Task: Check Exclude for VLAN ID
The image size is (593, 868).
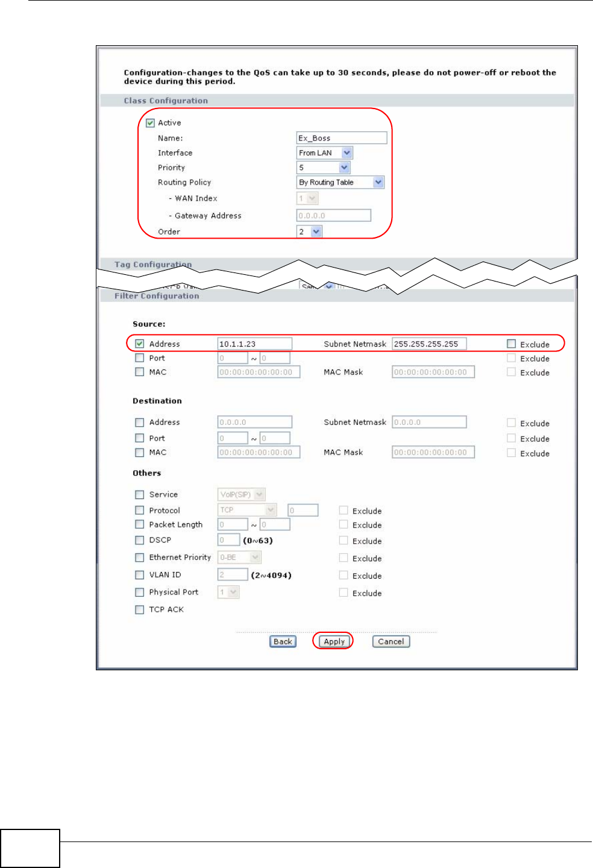Action: pyautogui.click(x=344, y=575)
